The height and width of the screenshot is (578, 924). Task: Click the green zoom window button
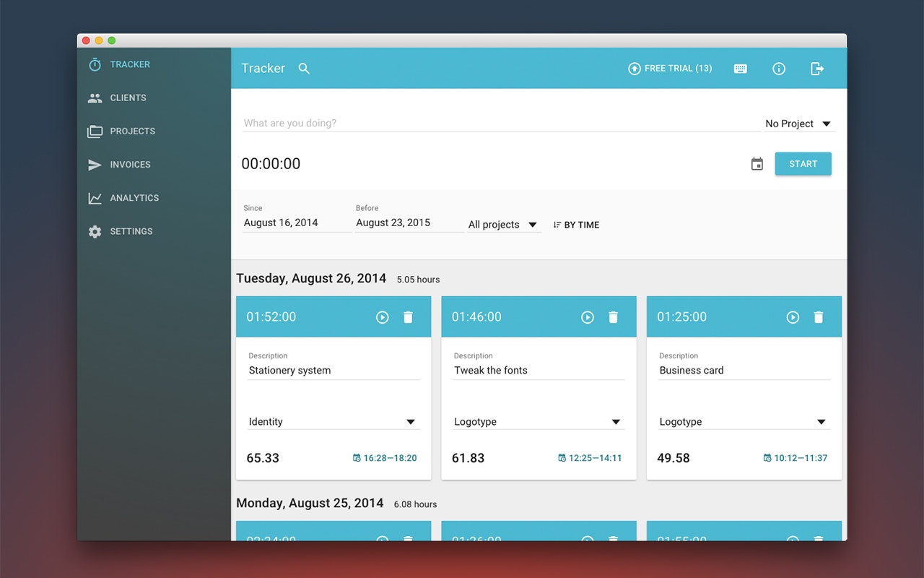111,40
